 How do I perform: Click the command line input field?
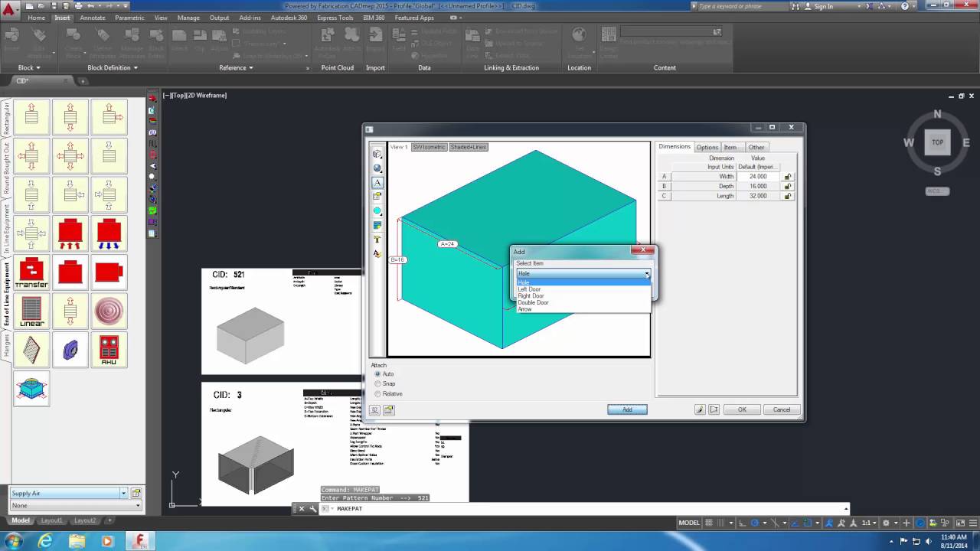point(590,509)
